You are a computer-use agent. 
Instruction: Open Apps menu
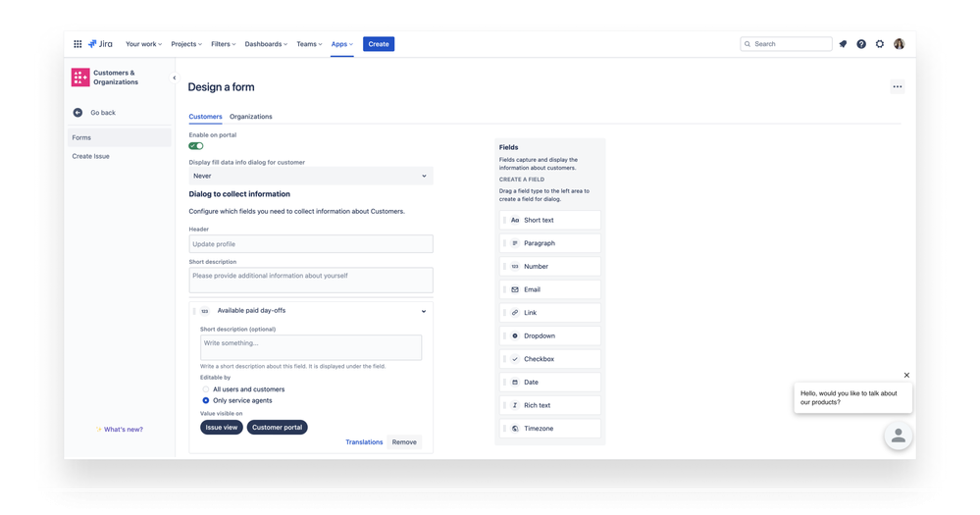pyautogui.click(x=342, y=44)
